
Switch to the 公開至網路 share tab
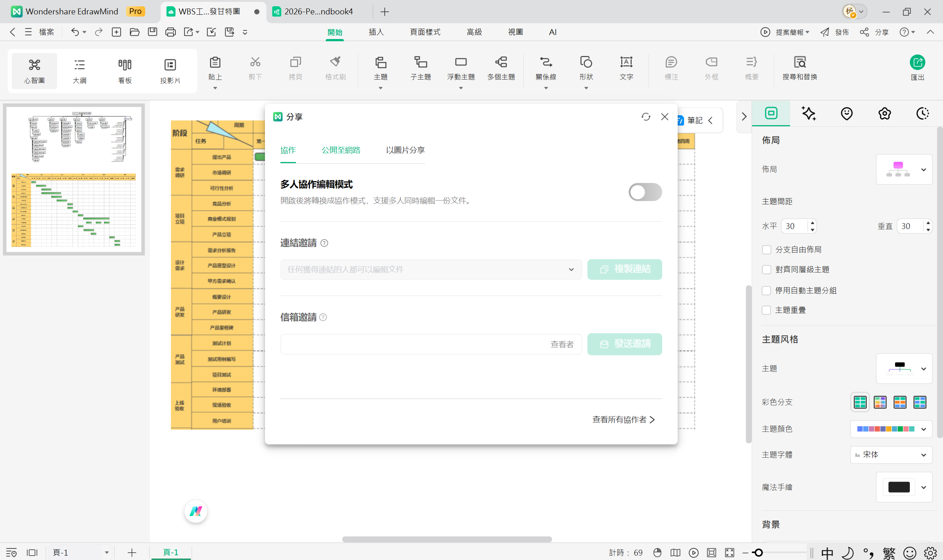[x=341, y=150]
